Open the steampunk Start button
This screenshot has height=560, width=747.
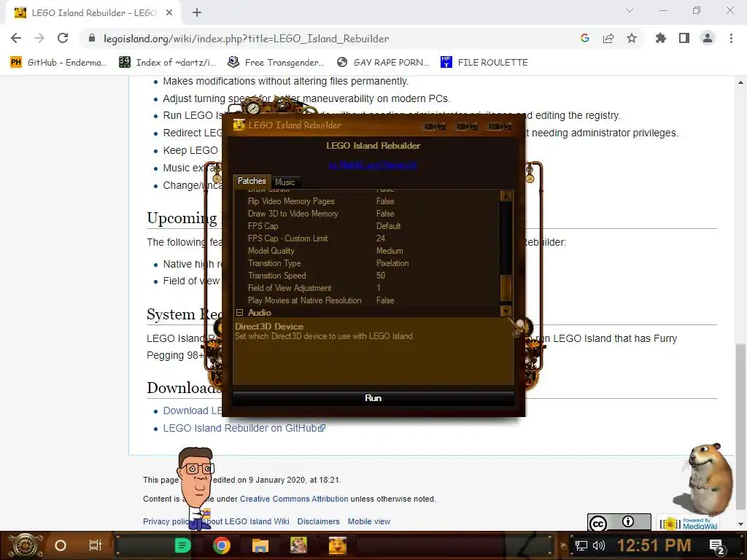tap(26, 545)
